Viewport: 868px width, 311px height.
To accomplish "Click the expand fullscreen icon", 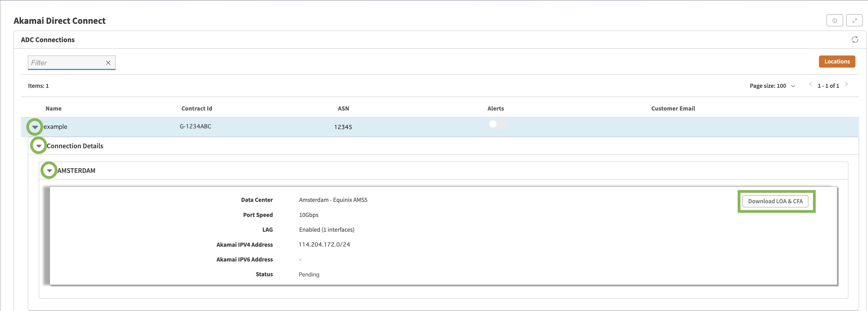I will tap(854, 21).
